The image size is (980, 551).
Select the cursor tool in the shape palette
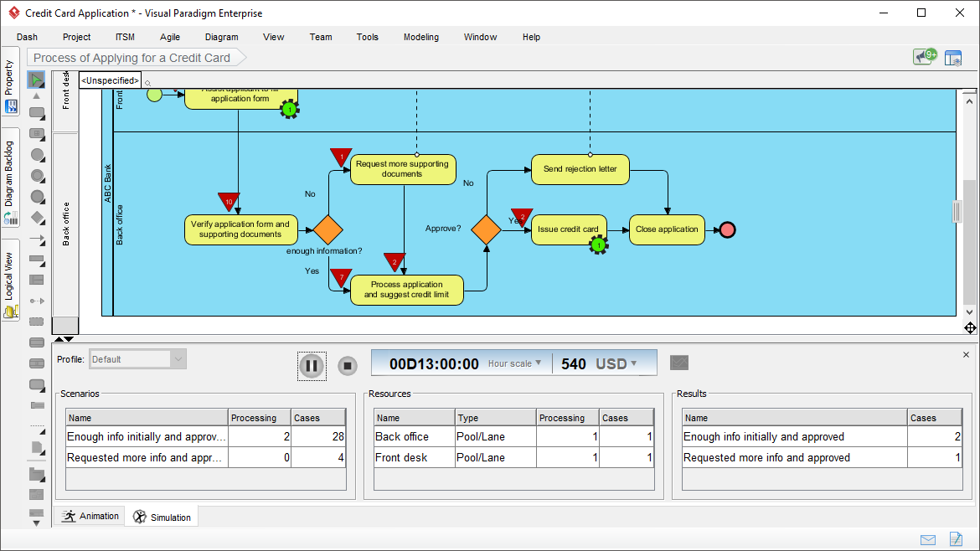[x=36, y=80]
